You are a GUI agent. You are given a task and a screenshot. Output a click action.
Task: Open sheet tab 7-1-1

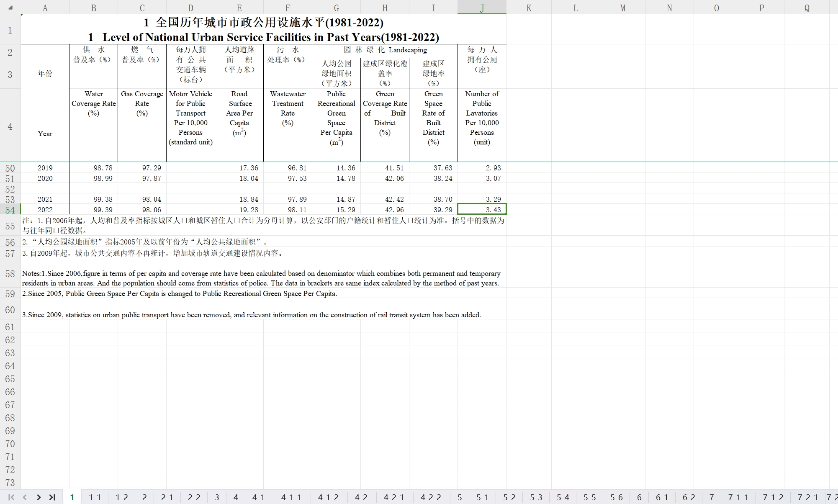click(738, 497)
